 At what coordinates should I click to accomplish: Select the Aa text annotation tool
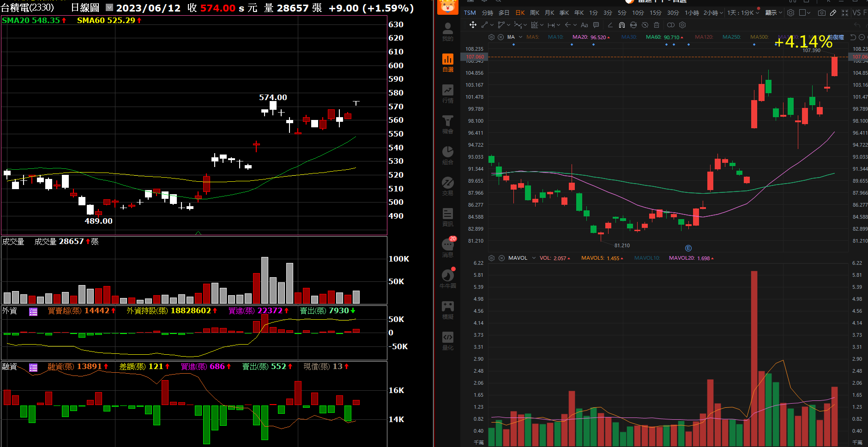click(585, 25)
